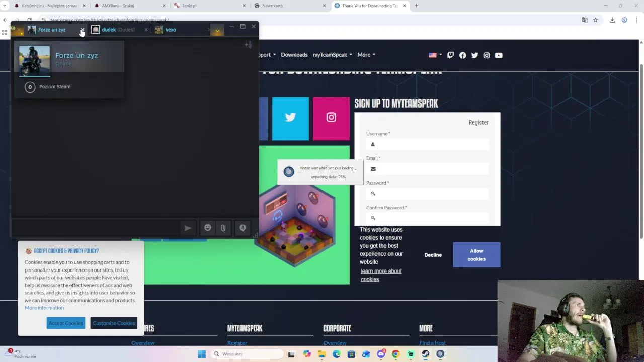Click the attachment paperclip in Steam chat

point(223,228)
